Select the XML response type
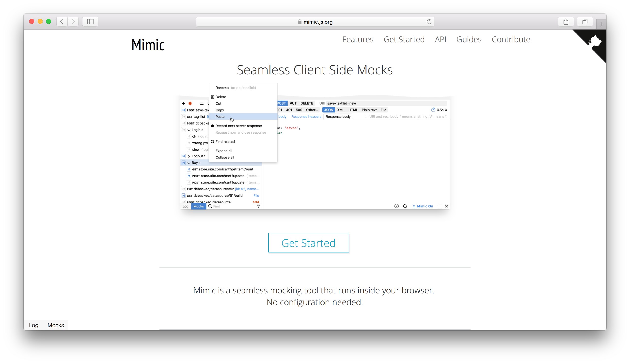Viewport: 630px width, 364px height. pyautogui.click(x=340, y=110)
